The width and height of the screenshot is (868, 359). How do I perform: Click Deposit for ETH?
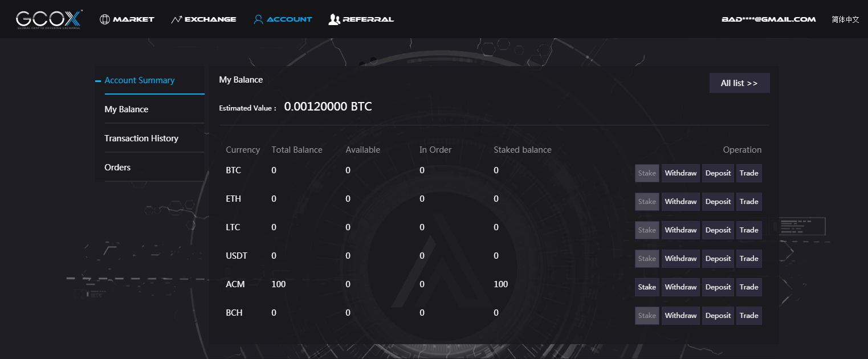[718, 202]
